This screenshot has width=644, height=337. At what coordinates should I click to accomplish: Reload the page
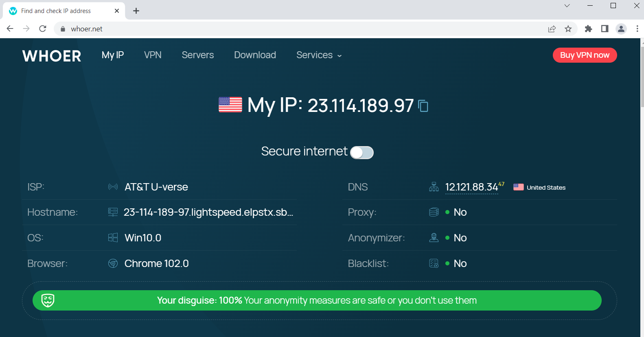(42, 28)
